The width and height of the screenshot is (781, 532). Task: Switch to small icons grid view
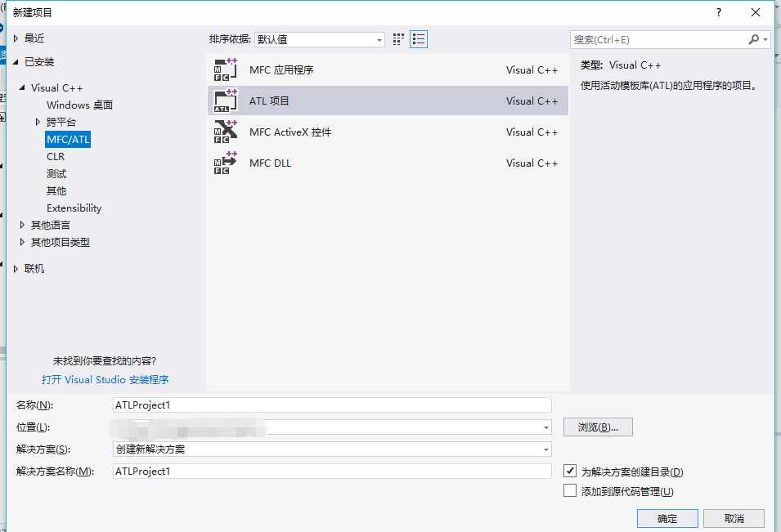pos(398,39)
